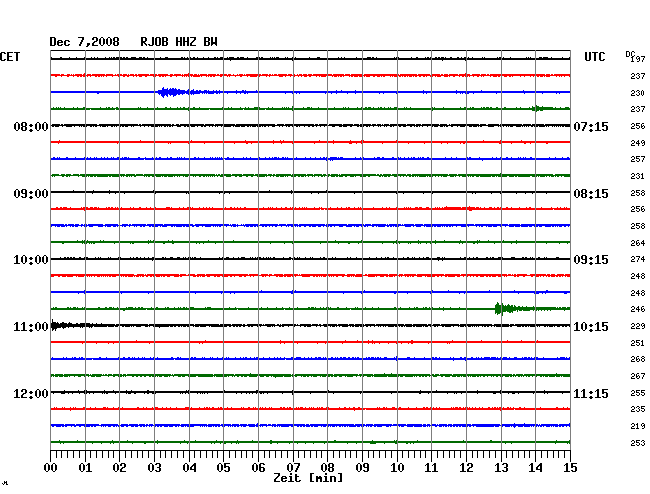Click the blue seismic burst near minute 03
This screenshot has width=650, height=494.
pyautogui.click(x=172, y=92)
